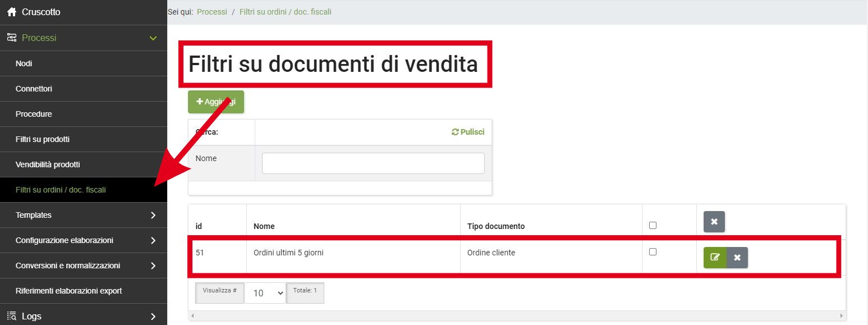The height and width of the screenshot is (325, 868).
Task: Click the green Aggiungi button
Action: (x=216, y=102)
